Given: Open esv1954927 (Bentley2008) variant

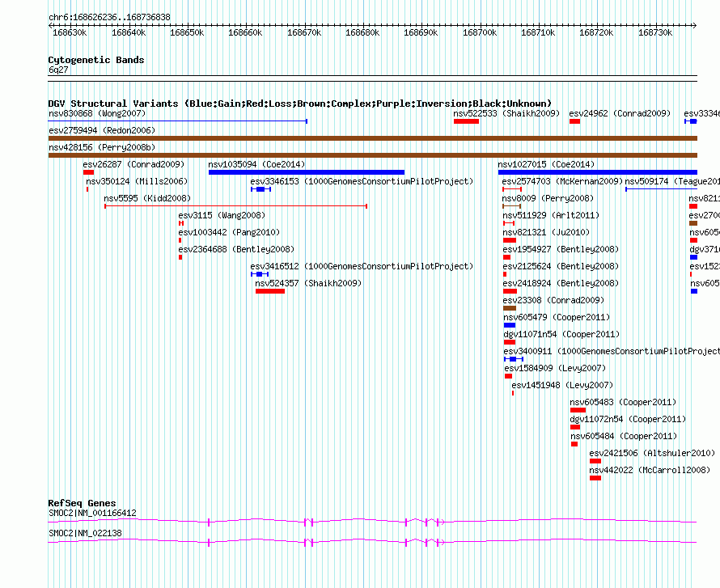Looking at the screenshot, I should point(560,249).
